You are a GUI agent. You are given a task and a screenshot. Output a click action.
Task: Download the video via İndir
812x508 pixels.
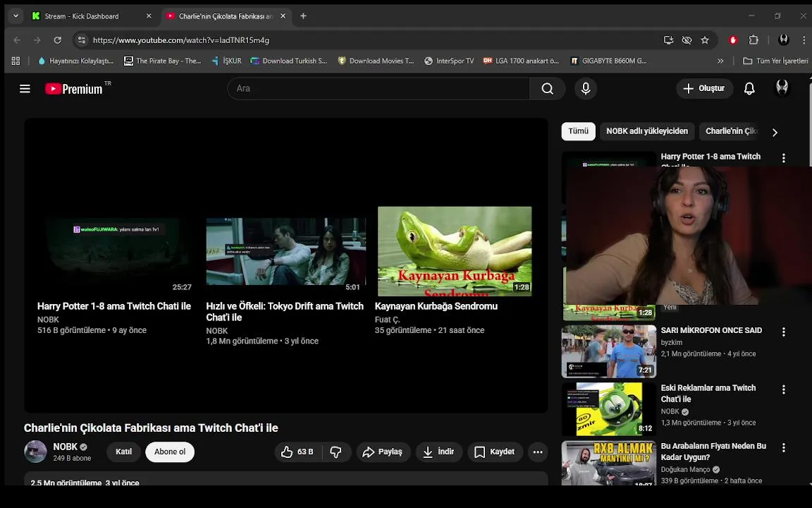[x=438, y=452]
